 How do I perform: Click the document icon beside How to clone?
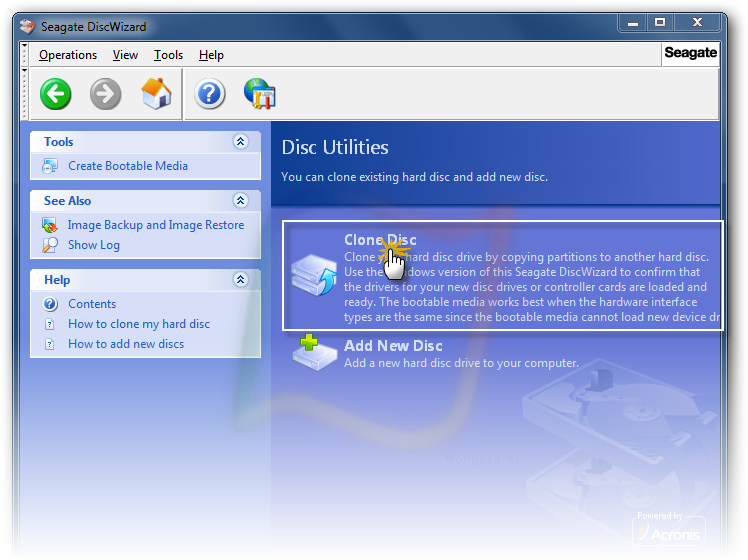click(x=50, y=324)
